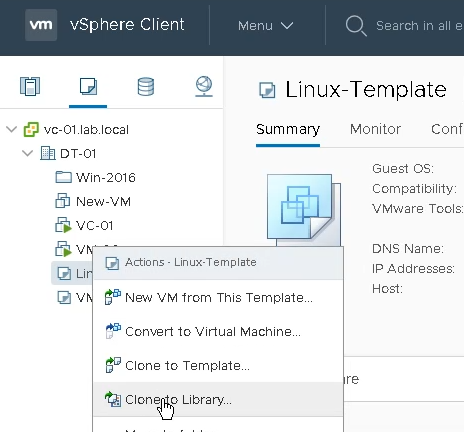Click the Clone to Template icon
464x432 pixels.
113,365
